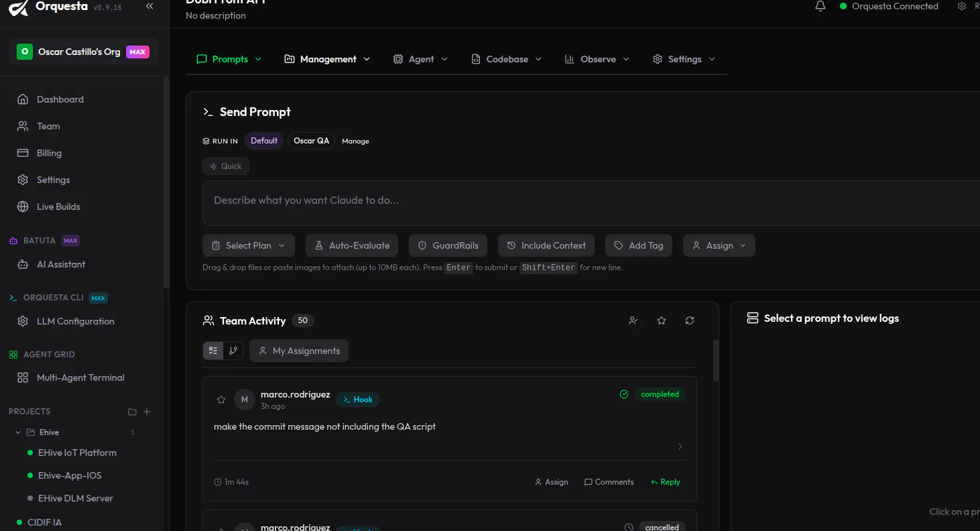Click the AI Assistant robot icon
This screenshot has height=531, width=980.
(x=23, y=264)
